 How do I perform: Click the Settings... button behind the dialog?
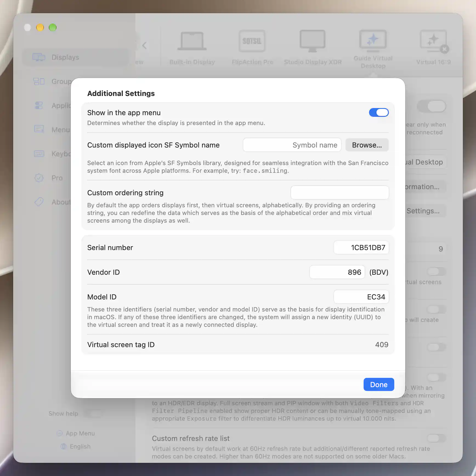425,211
